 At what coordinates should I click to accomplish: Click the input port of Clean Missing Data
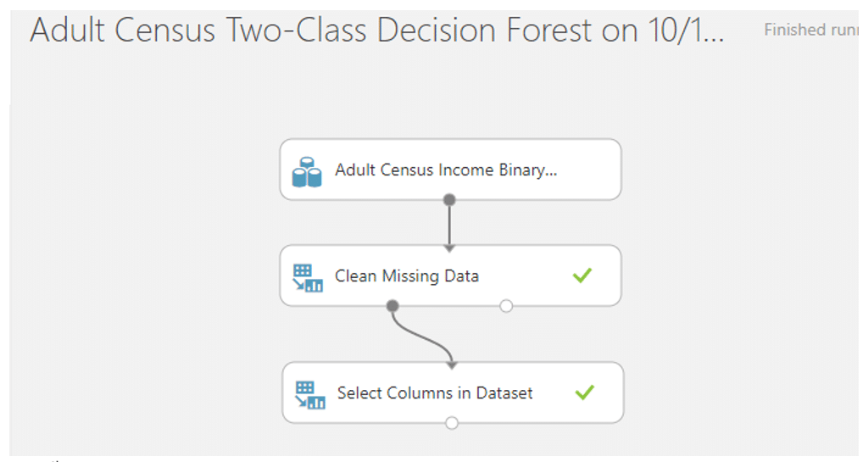[x=449, y=248]
